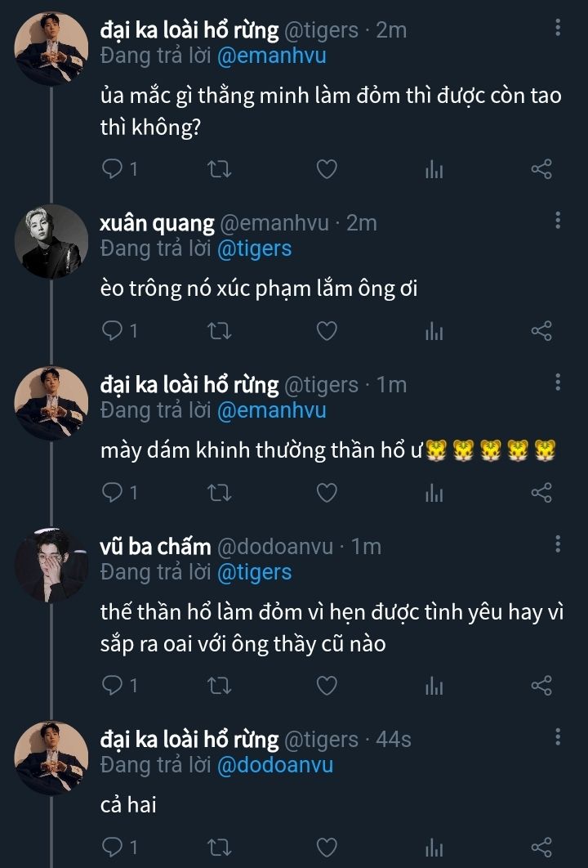The height and width of the screenshot is (868, 588).
Task: Open more options on vũ ba chấm's tweet
Action: click(558, 544)
